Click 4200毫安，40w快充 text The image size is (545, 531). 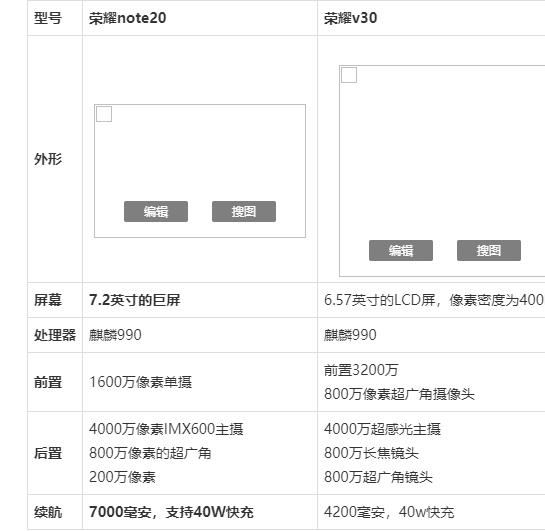[x=389, y=512]
